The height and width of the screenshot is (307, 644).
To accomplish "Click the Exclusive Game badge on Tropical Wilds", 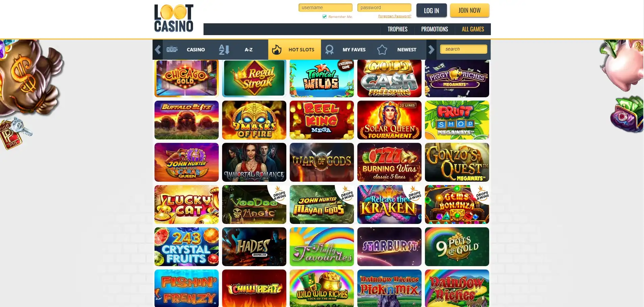I will coord(345,65).
